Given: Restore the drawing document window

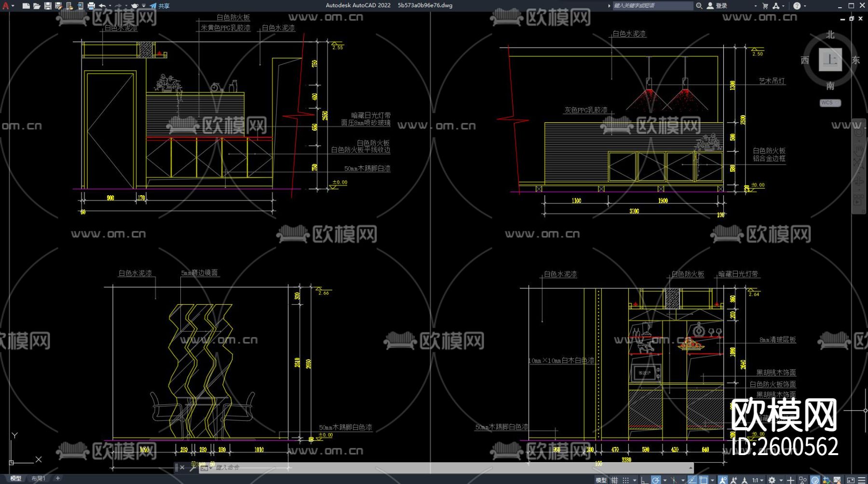Looking at the screenshot, I should 852,18.
